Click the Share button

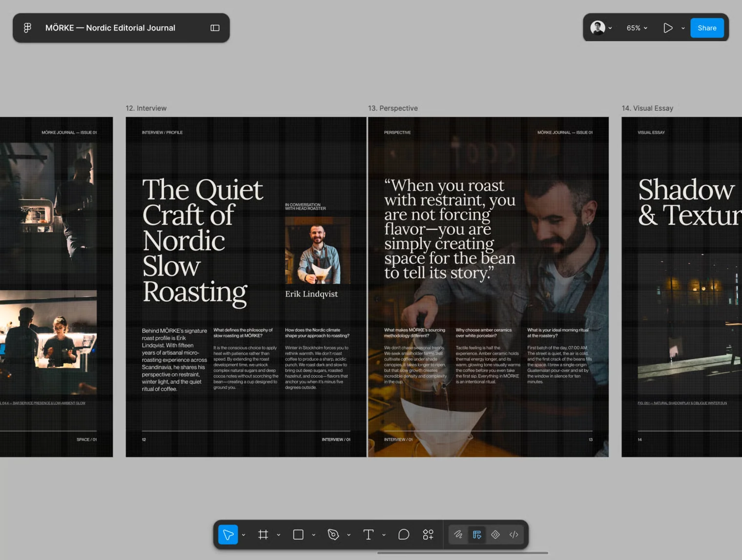(x=707, y=28)
